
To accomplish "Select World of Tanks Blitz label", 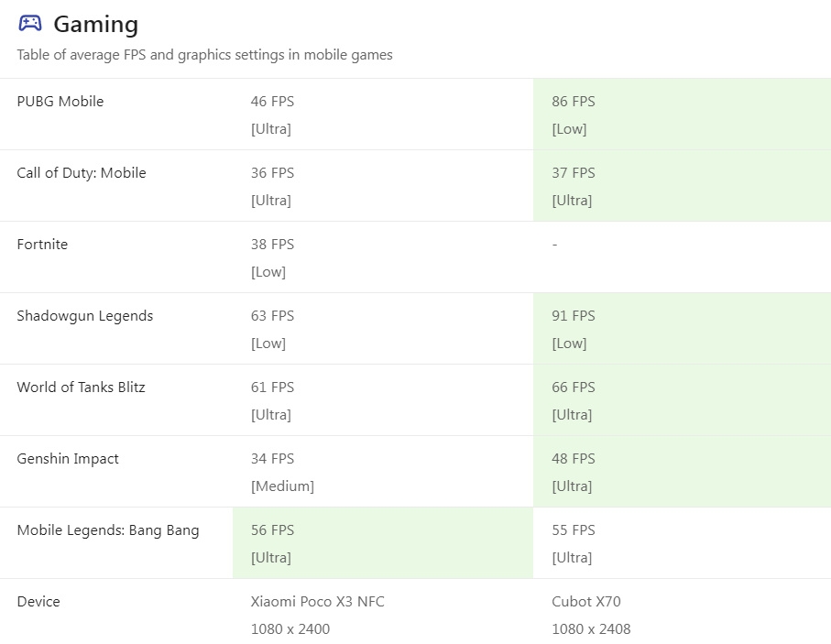I will tap(82, 387).
